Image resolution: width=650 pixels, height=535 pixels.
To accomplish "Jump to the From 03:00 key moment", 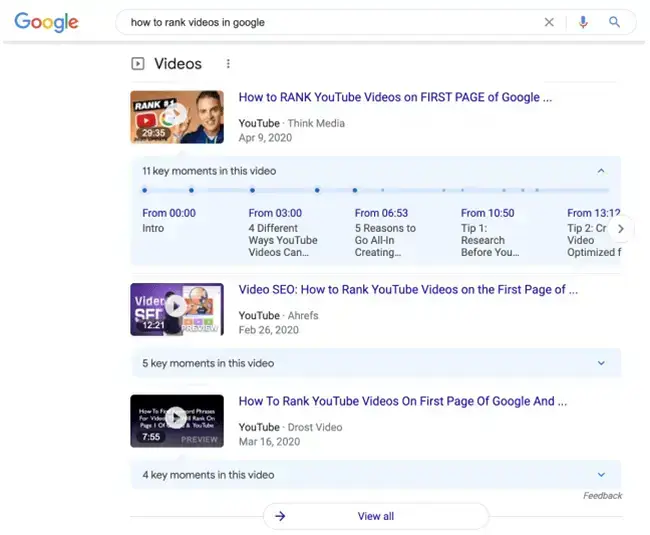I will coord(283,232).
